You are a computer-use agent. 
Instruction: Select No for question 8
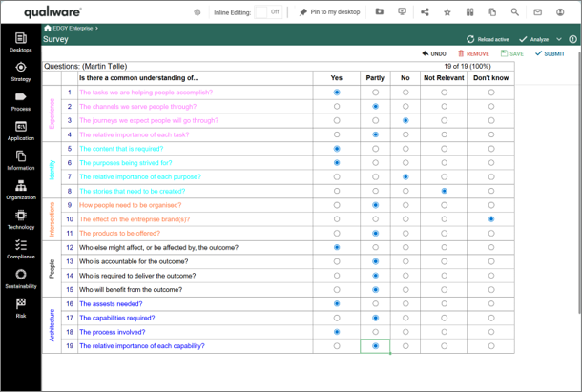(405, 191)
